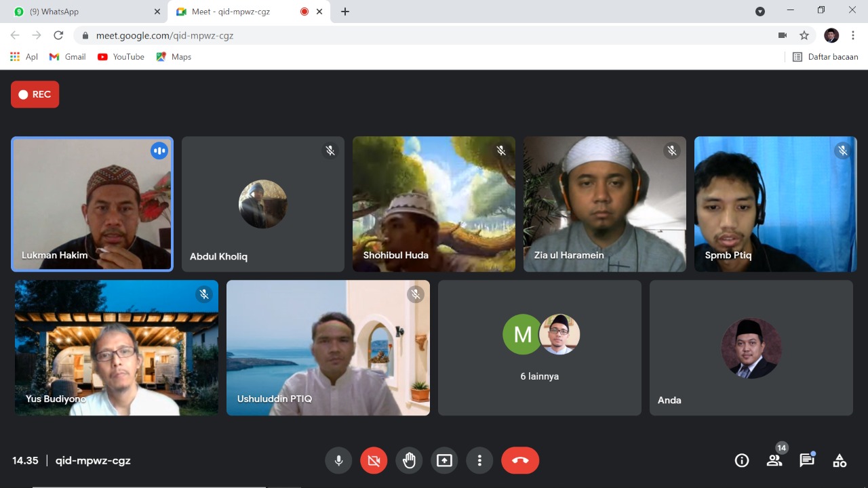Select Lukman Hakim's video tile
The width and height of the screenshot is (868, 488).
(x=92, y=204)
